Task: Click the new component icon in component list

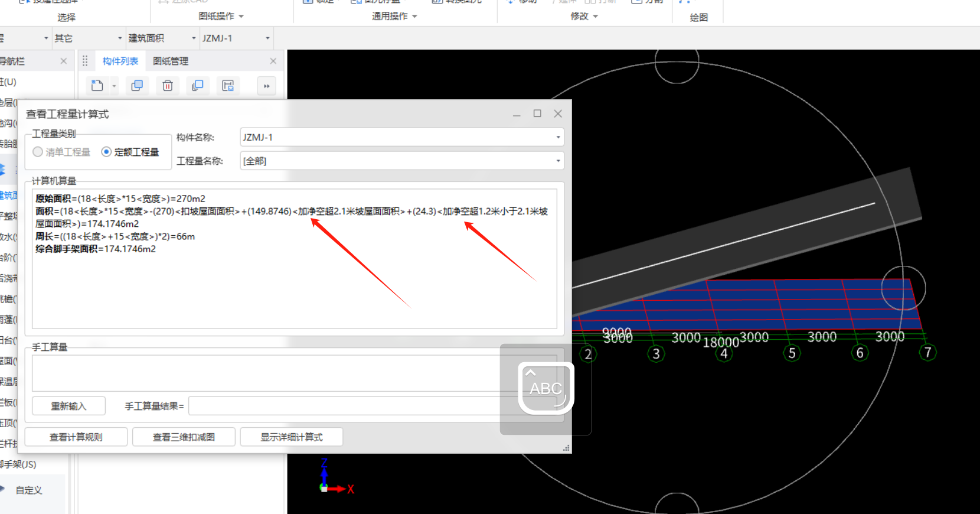Action: 97,86
